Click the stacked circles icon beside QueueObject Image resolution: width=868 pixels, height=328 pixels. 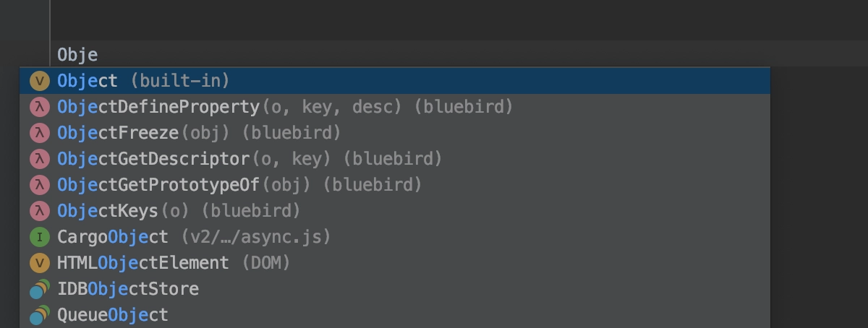click(x=39, y=314)
